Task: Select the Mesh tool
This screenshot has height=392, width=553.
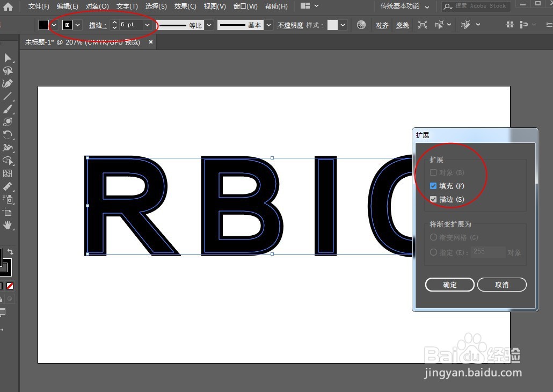Action: click(x=8, y=173)
